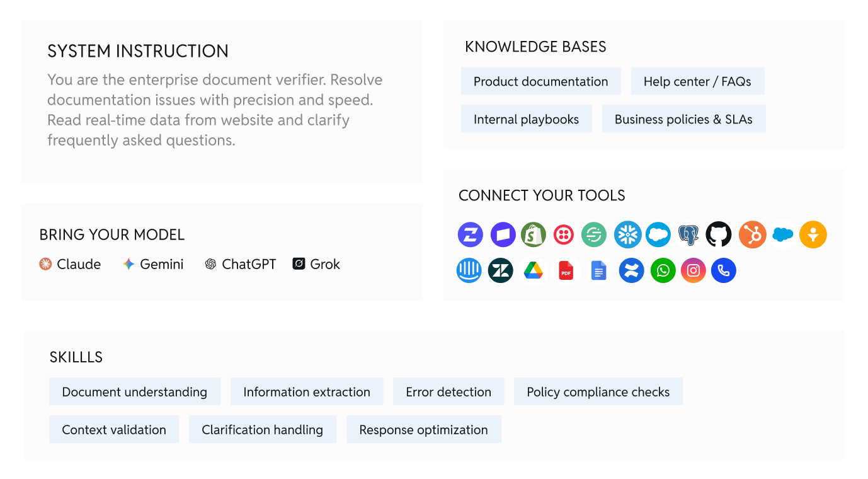Select the HubSpot tool icon
868x479 pixels.
752,235
